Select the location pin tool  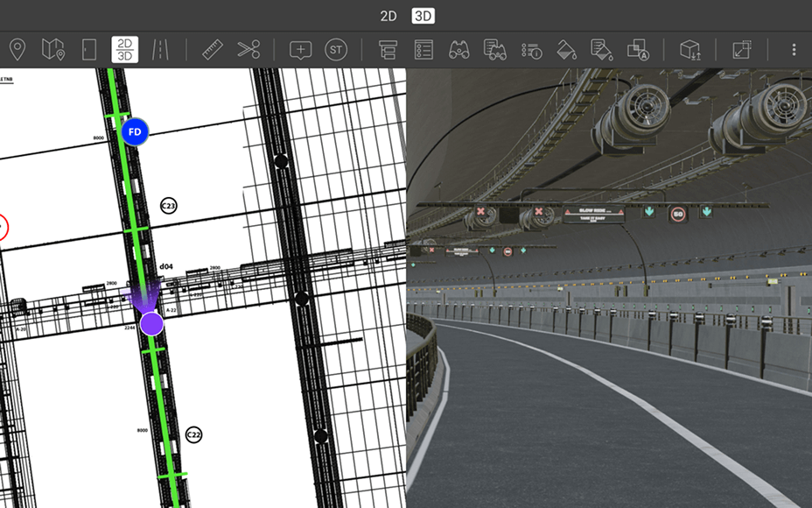point(17,49)
